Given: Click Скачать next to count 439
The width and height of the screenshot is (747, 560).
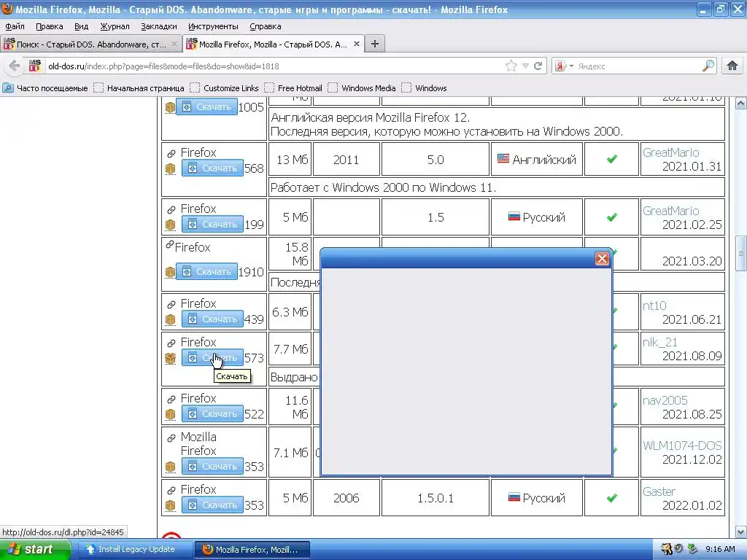Looking at the screenshot, I should pos(212,319).
